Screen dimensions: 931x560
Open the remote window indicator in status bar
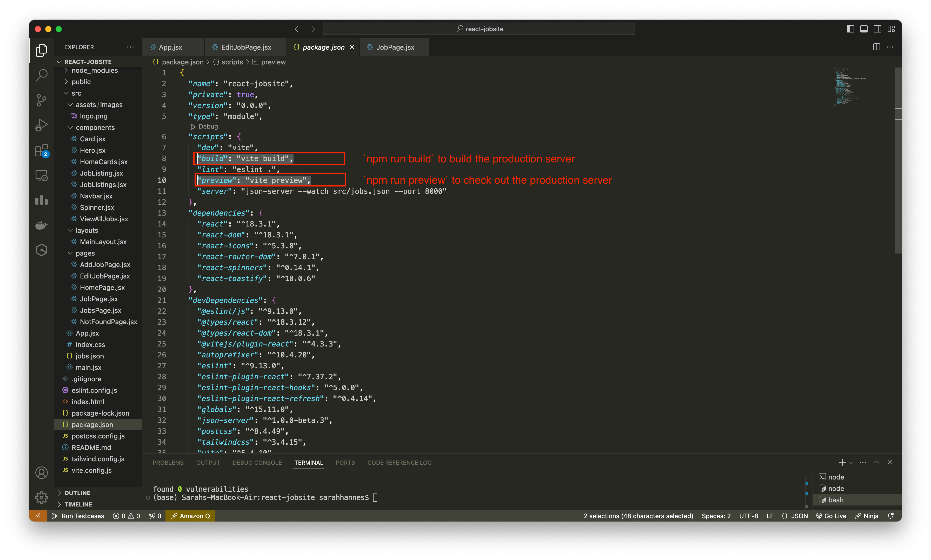pyautogui.click(x=38, y=516)
